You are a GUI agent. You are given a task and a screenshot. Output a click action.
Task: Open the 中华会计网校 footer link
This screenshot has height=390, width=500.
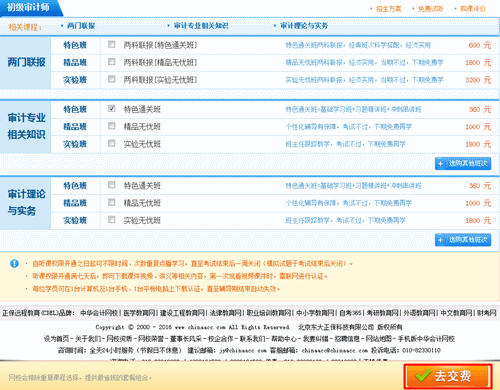coord(99,313)
